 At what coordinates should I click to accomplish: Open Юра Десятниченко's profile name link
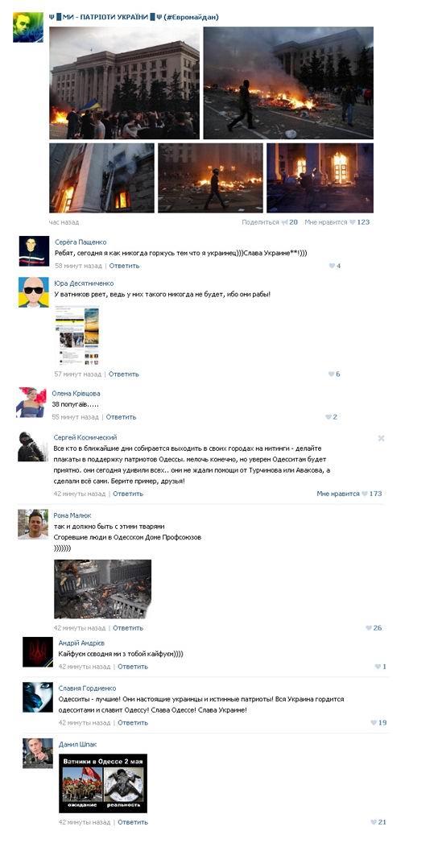point(84,283)
